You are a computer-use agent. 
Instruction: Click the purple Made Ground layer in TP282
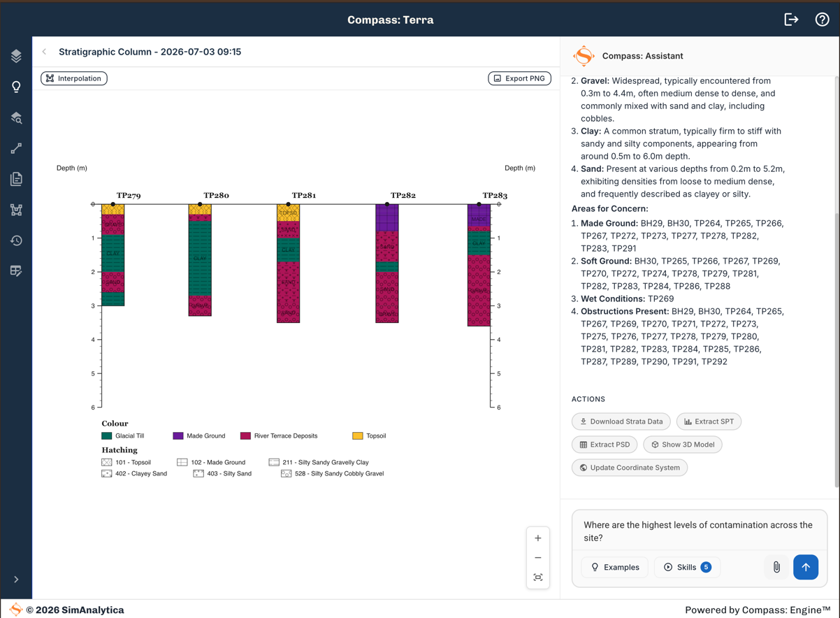pyautogui.click(x=387, y=218)
